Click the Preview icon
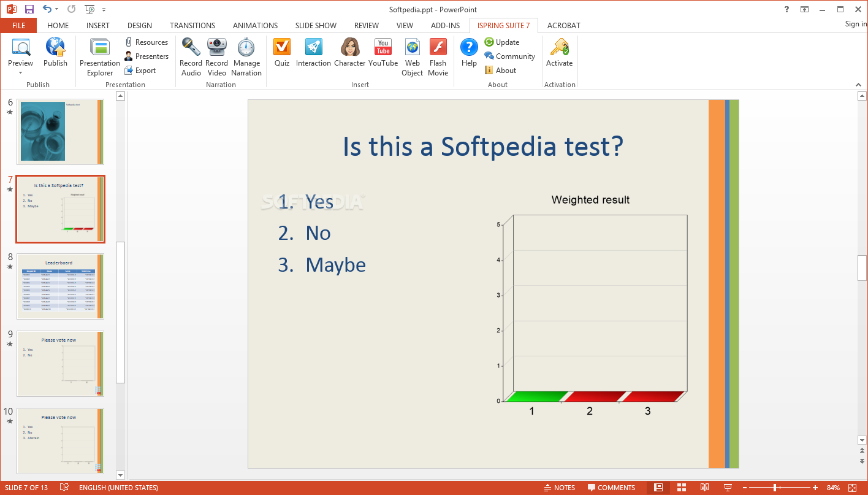 pyautogui.click(x=21, y=47)
